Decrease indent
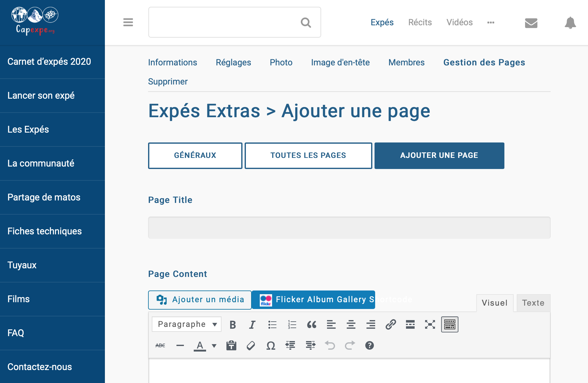This screenshot has width=588, height=383. (290, 345)
